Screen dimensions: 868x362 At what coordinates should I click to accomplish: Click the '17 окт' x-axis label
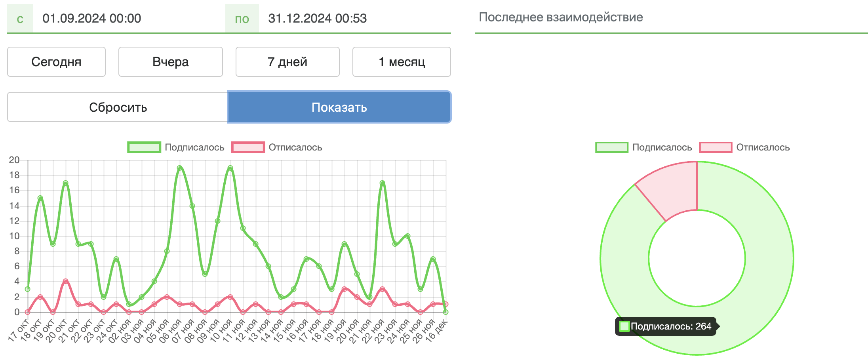pyautogui.click(x=18, y=330)
